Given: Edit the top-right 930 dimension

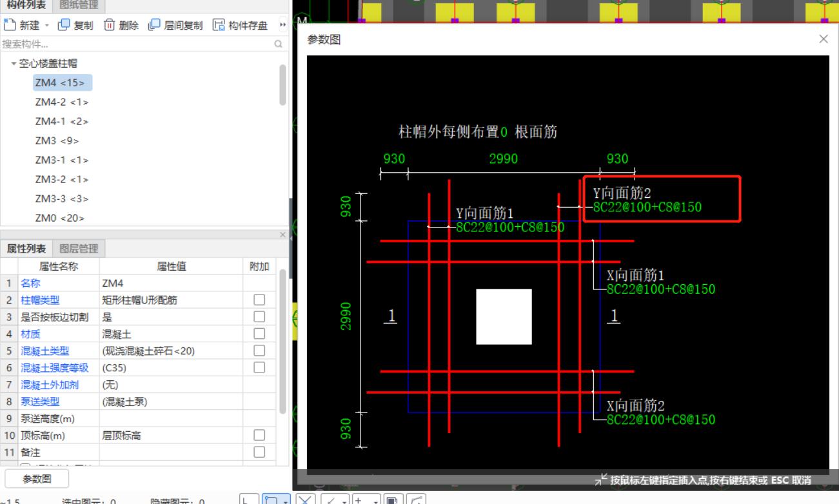Looking at the screenshot, I should coord(617,159).
